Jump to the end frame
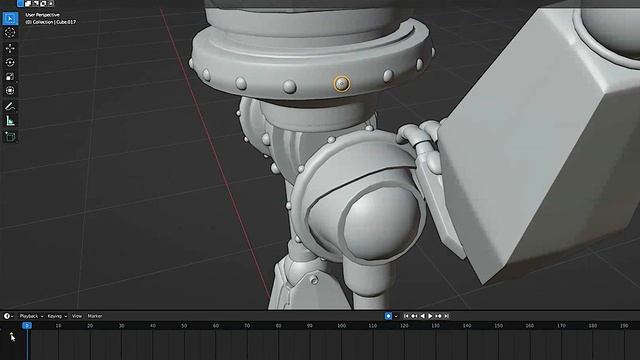The image size is (640, 360). 446,316
